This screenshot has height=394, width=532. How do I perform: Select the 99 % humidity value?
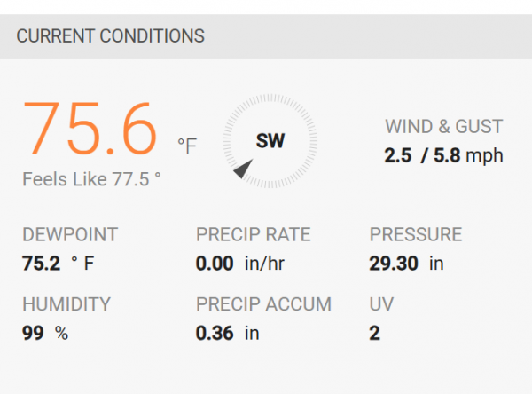tap(45, 333)
